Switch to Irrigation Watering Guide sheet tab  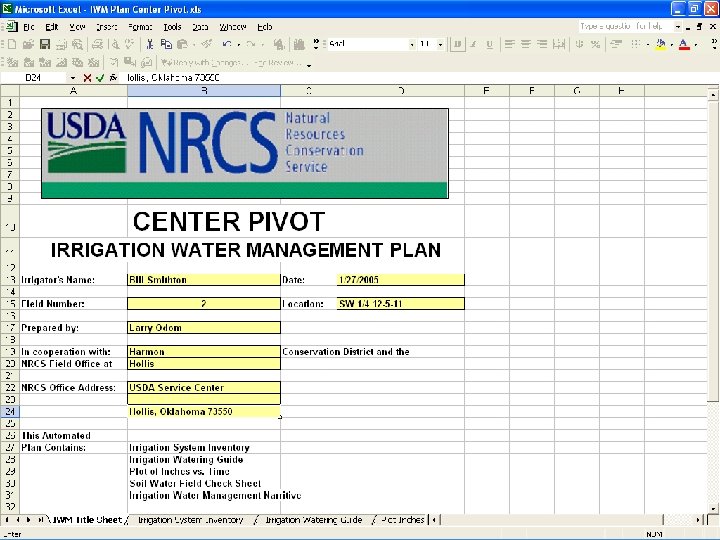point(314,520)
